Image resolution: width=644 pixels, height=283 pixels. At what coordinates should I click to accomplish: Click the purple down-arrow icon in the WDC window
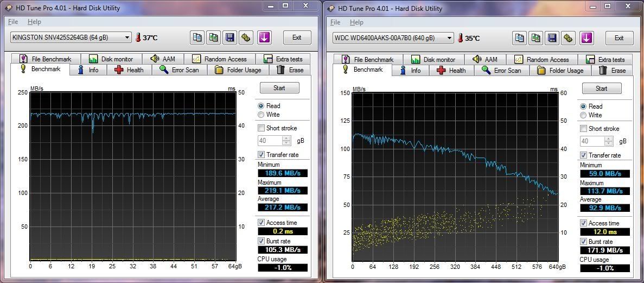(586, 38)
